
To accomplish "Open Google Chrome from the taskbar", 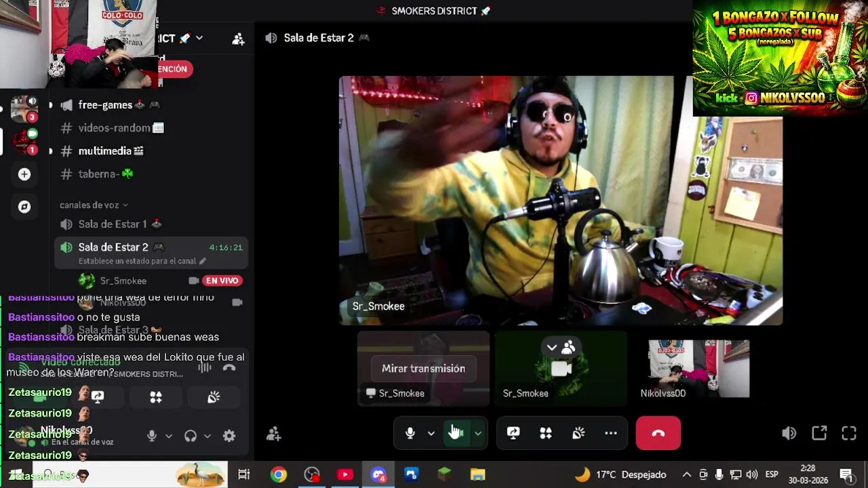I will pos(279,474).
